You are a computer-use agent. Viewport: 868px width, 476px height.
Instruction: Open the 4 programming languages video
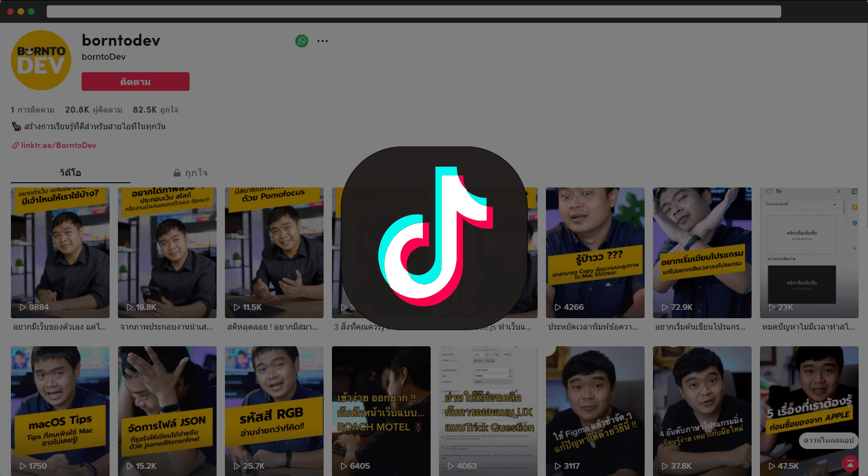click(x=702, y=411)
